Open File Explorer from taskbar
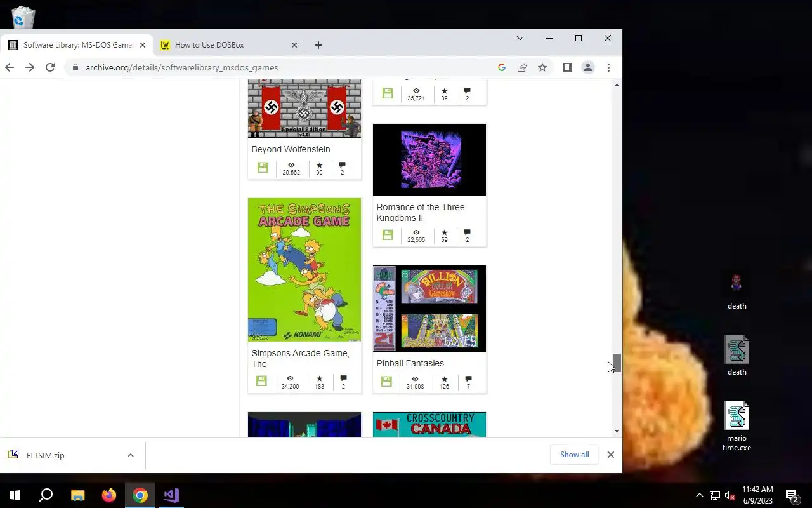The height and width of the screenshot is (508, 812). click(77, 495)
